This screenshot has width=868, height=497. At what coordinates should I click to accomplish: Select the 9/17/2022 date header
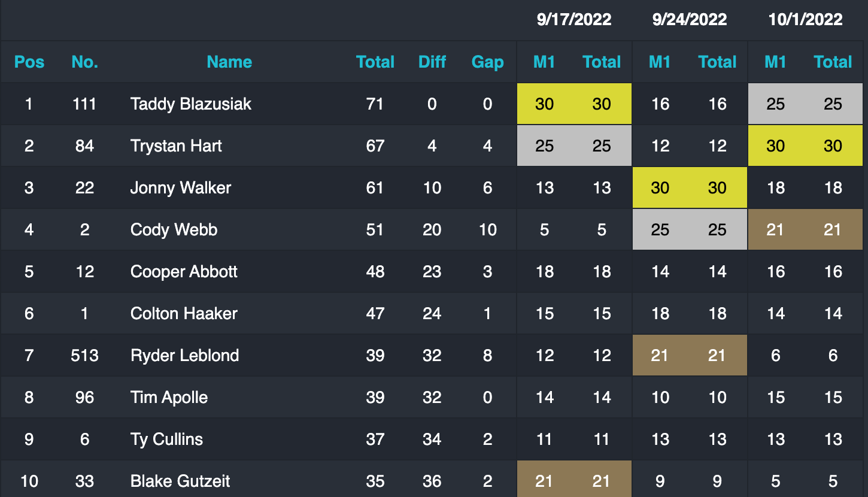click(574, 19)
